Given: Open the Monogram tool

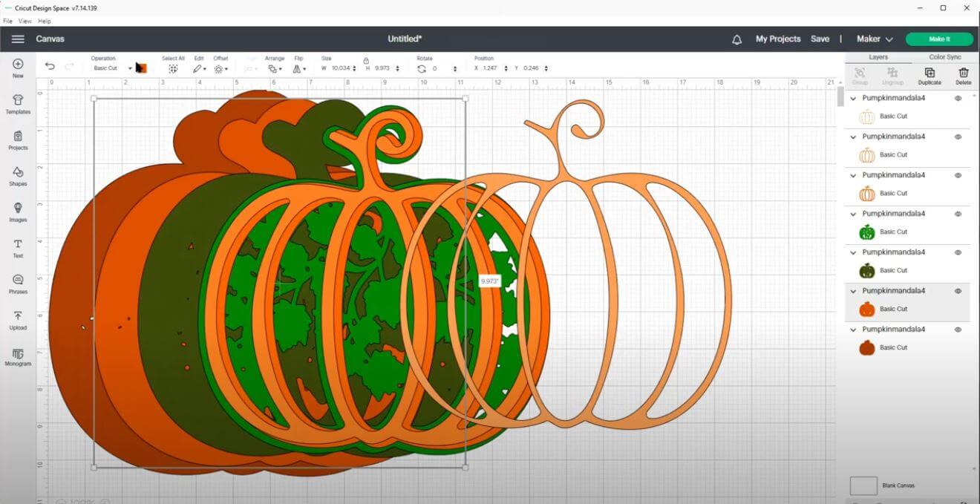Looking at the screenshot, I should (x=18, y=356).
